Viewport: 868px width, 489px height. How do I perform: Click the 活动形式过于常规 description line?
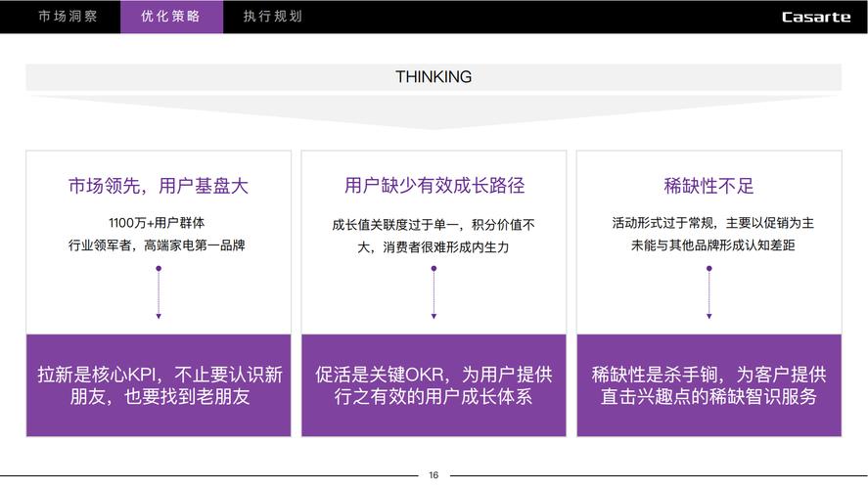pos(712,223)
